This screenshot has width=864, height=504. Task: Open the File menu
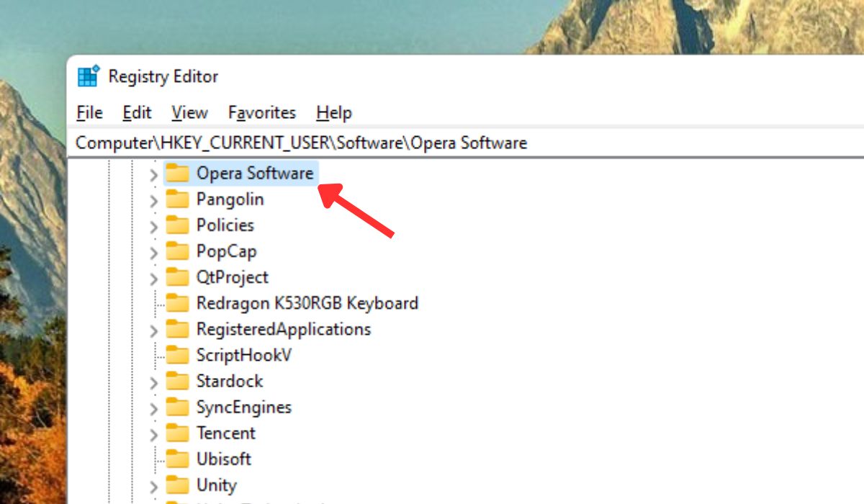click(89, 112)
